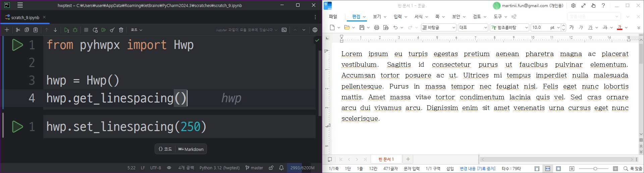Change UTF-8 file encoding in status bar
This screenshot has width=644, height=173.
[x=156, y=168]
